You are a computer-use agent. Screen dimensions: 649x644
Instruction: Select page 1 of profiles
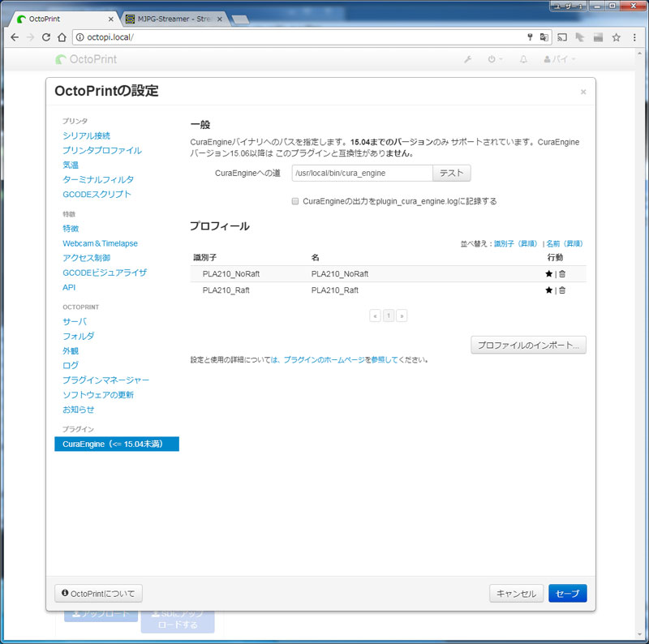[389, 316]
